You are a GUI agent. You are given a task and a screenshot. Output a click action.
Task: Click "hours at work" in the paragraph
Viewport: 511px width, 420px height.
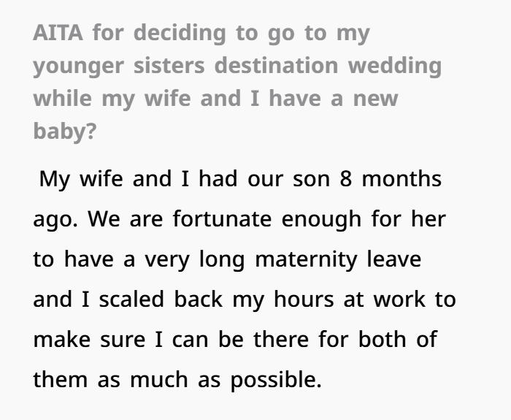click(x=350, y=299)
